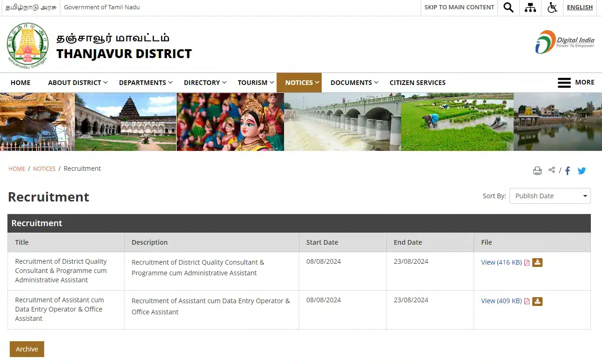Viewport: 602px width, 364px height.
Task: Share the page on Facebook
Action: tap(568, 171)
